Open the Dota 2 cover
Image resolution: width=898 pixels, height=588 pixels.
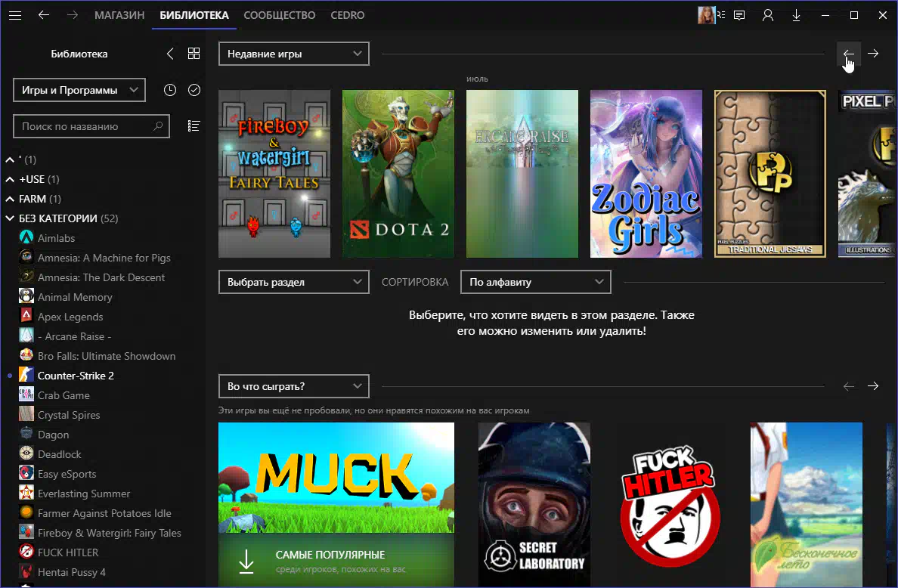[x=398, y=174]
